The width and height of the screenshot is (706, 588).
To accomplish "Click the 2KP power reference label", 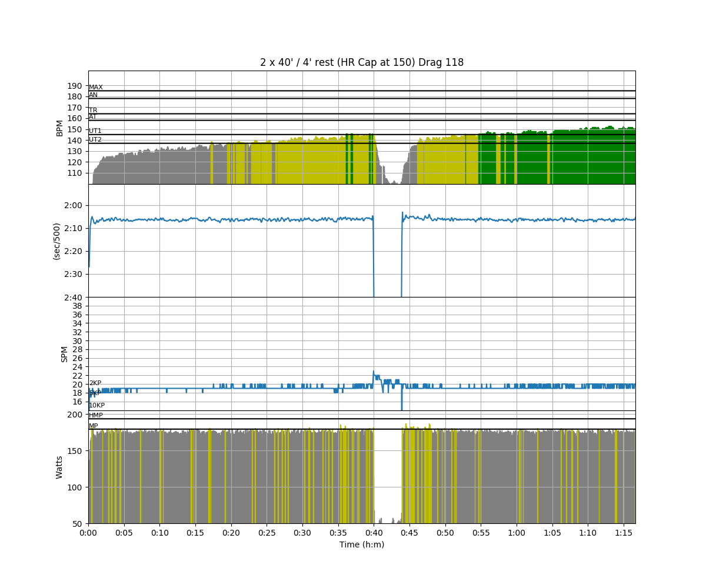I will click(95, 383).
